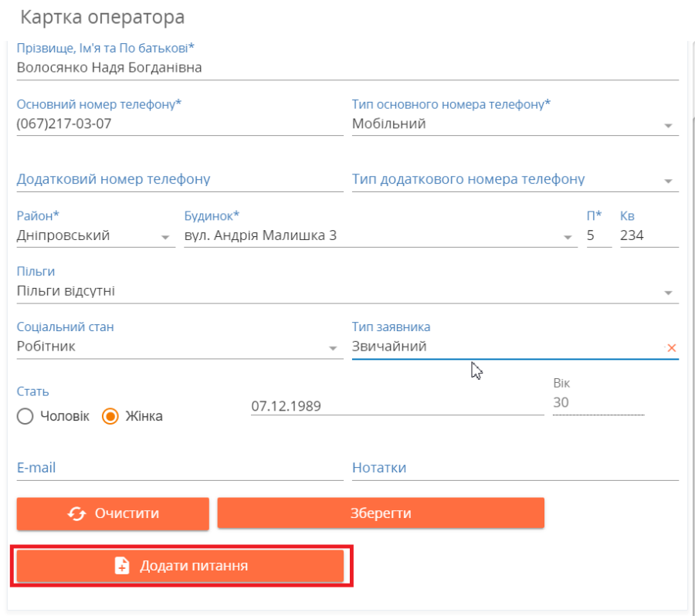The height and width of the screenshot is (616, 695).
Task: Click the full name field Волосянко Надя Богданівна
Action: [347, 68]
